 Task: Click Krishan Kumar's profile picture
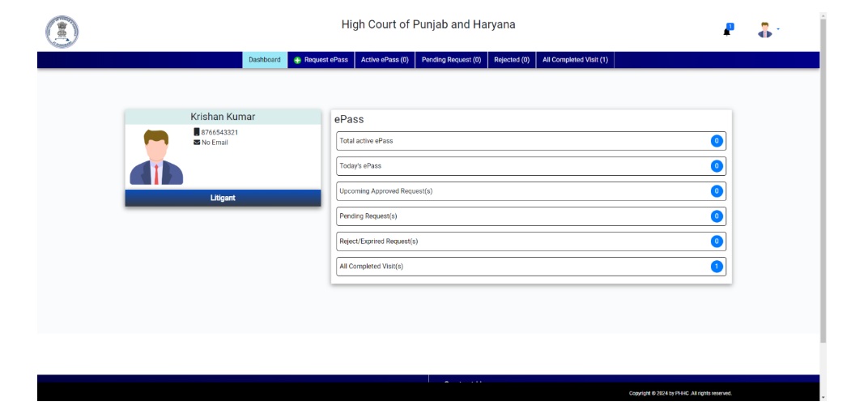pyautogui.click(x=156, y=157)
